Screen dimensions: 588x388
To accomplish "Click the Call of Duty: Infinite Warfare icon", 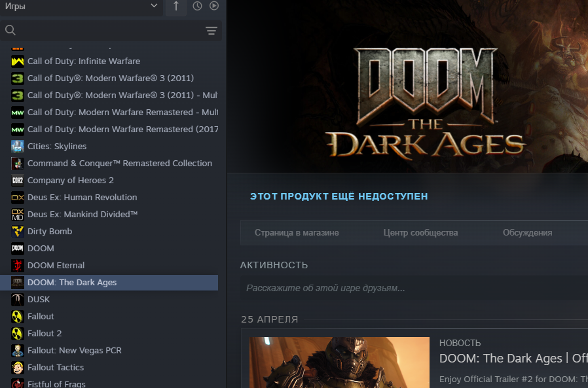I will click(x=18, y=62).
